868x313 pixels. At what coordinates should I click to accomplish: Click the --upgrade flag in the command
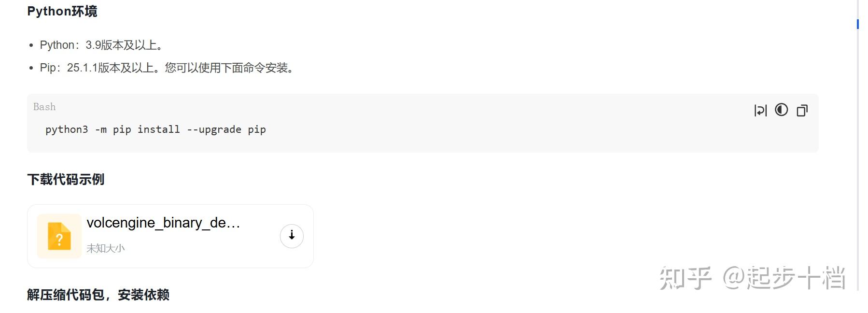[214, 129]
